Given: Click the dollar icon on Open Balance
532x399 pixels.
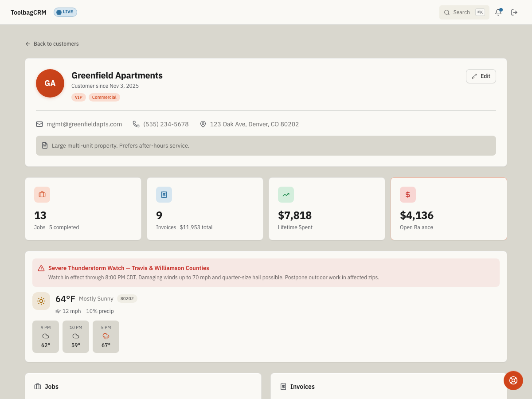Looking at the screenshot, I should tap(408, 195).
